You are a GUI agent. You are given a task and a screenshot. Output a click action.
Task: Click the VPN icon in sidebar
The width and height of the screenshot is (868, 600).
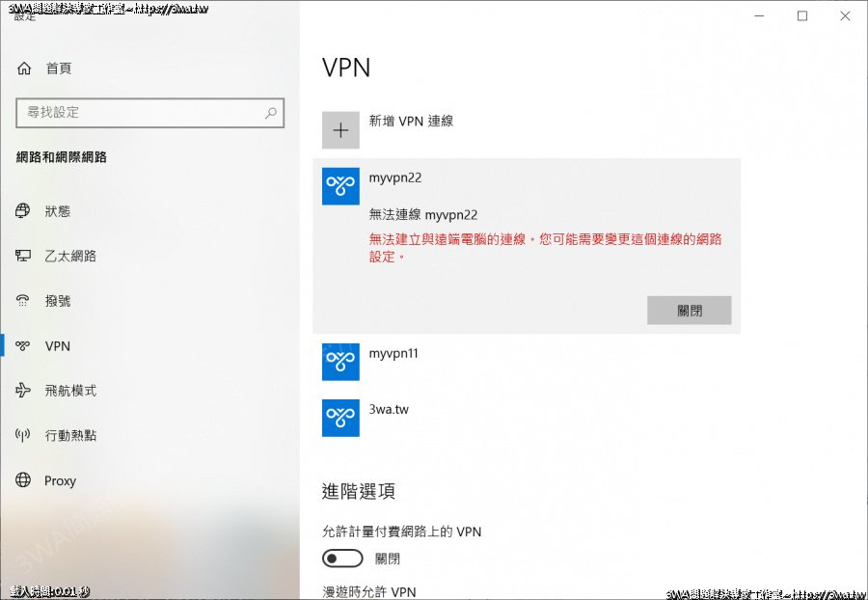click(23, 346)
